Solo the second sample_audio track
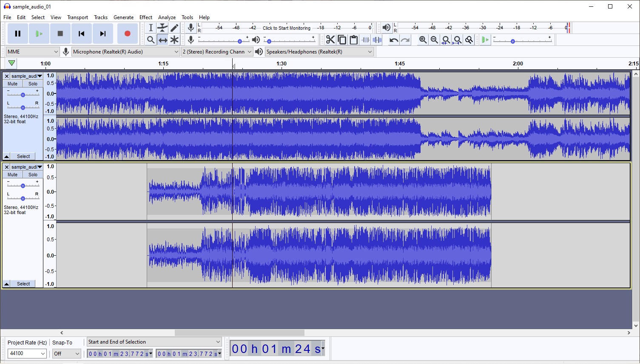 [33, 175]
